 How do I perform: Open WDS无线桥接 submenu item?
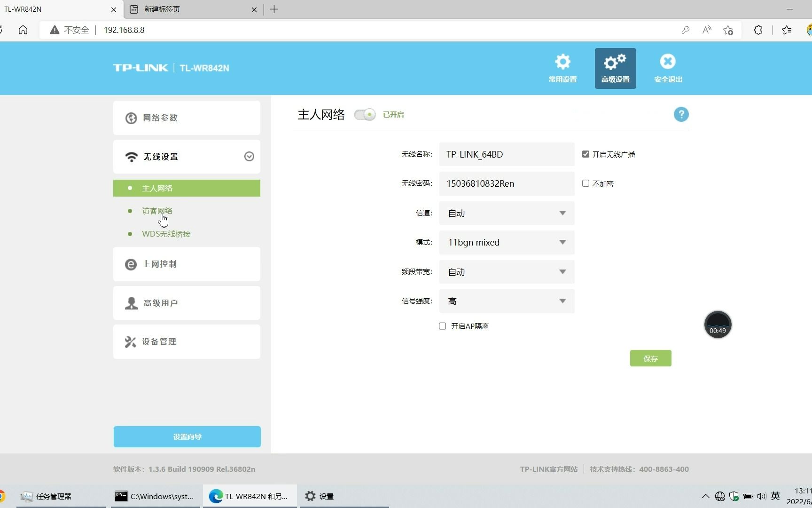click(x=166, y=234)
